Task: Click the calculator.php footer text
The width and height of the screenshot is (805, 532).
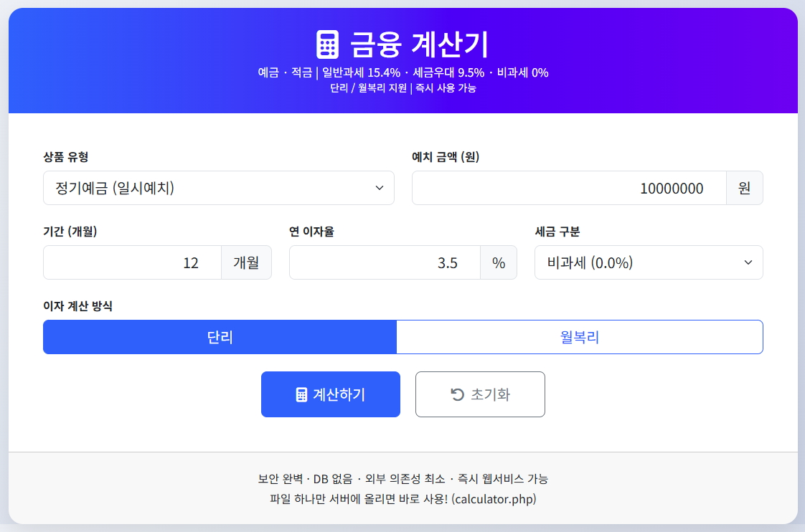Action: point(494,498)
